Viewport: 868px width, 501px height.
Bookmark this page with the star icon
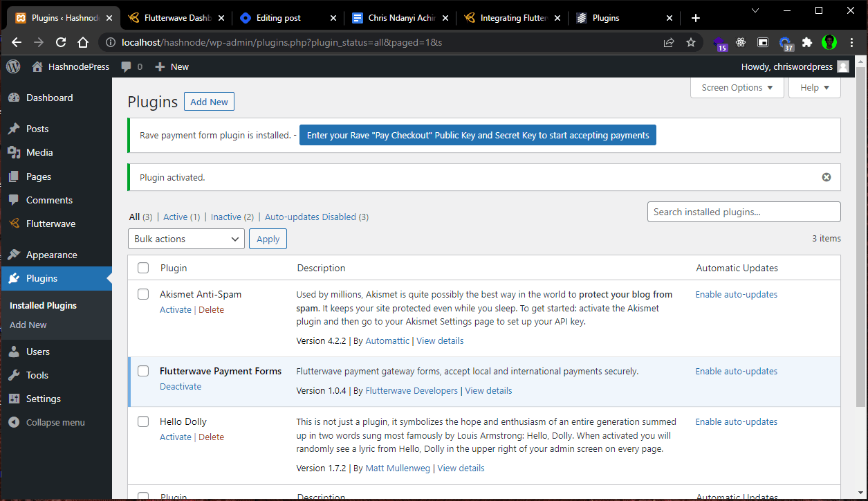click(690, 42)
